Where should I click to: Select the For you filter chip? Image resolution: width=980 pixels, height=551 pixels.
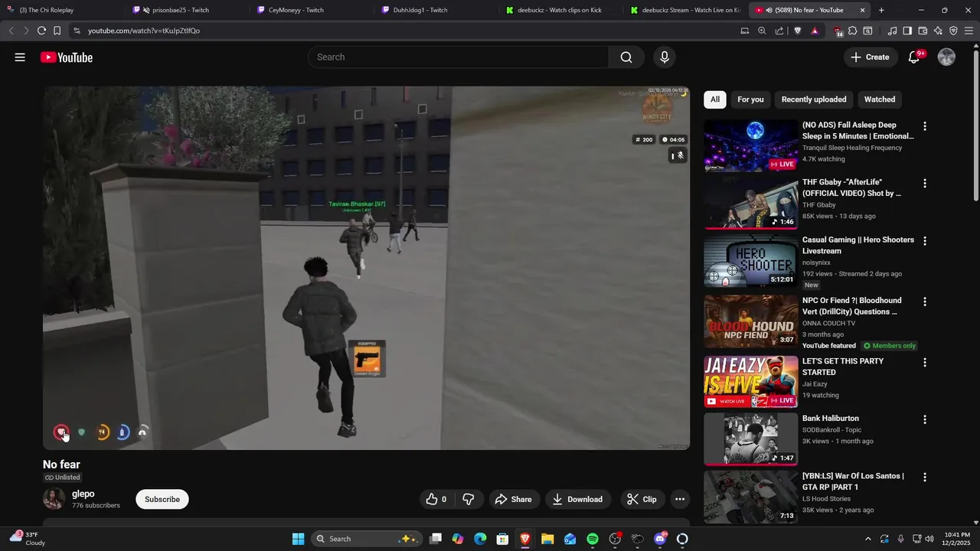point(750,99)
